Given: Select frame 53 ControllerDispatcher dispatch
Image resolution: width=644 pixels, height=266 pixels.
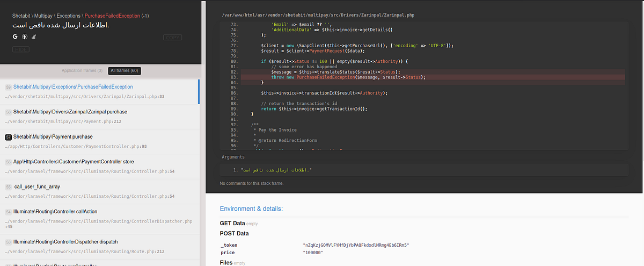Looking at the screenshot, I should tap(99, 246).
